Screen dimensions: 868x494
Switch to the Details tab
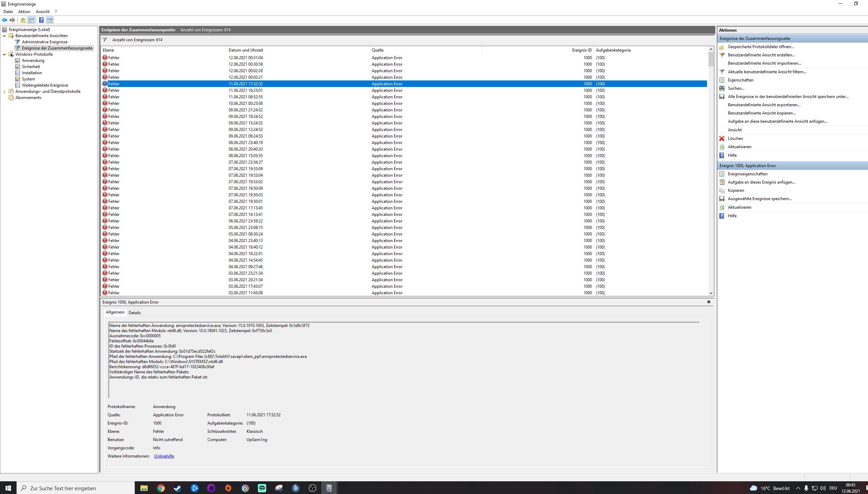pos(134,312)
